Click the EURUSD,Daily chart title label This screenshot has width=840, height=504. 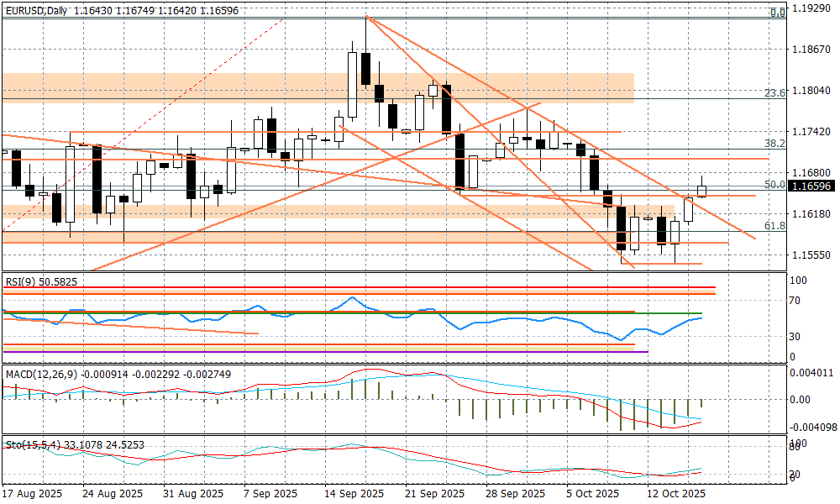tap(36, 10)
